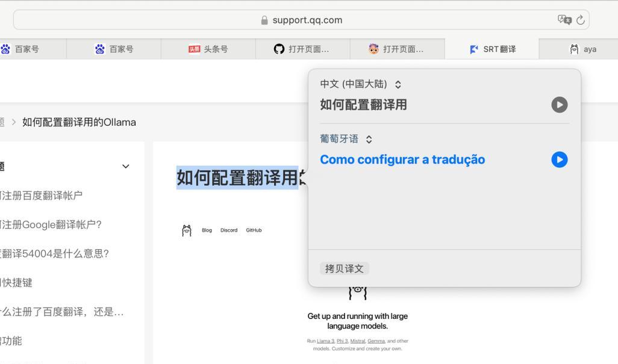Click GitHub in the Ollama screenshot
618x364 pixels.
point(254,230)
